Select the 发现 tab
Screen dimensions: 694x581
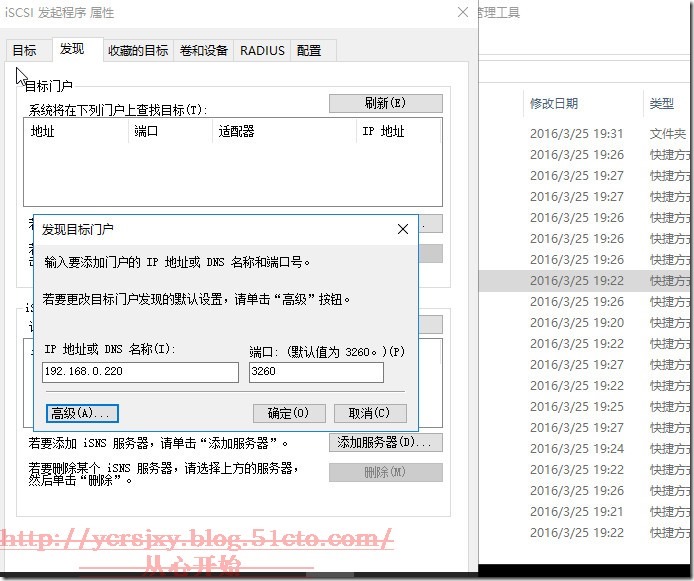coord(77,49)
